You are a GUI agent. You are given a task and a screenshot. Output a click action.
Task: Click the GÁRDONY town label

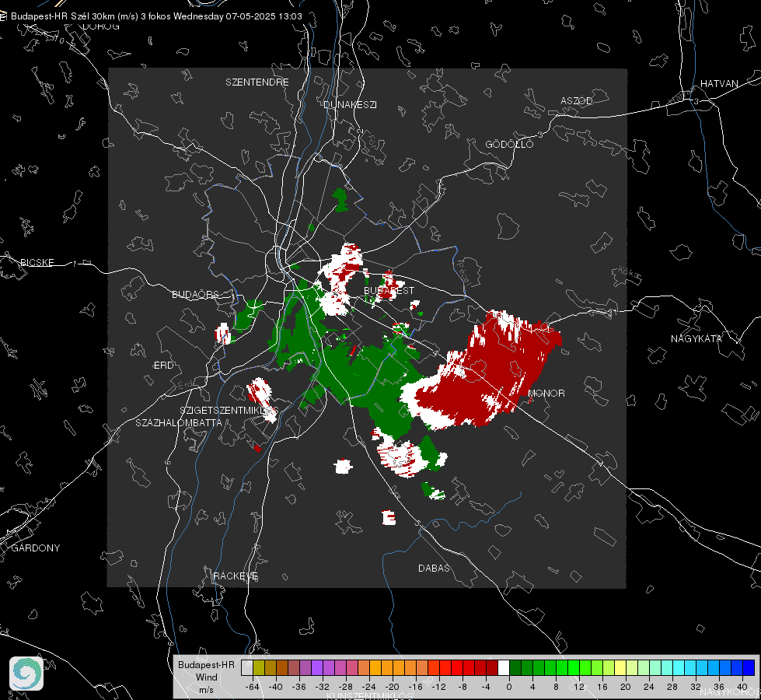[x=36, y=548]
